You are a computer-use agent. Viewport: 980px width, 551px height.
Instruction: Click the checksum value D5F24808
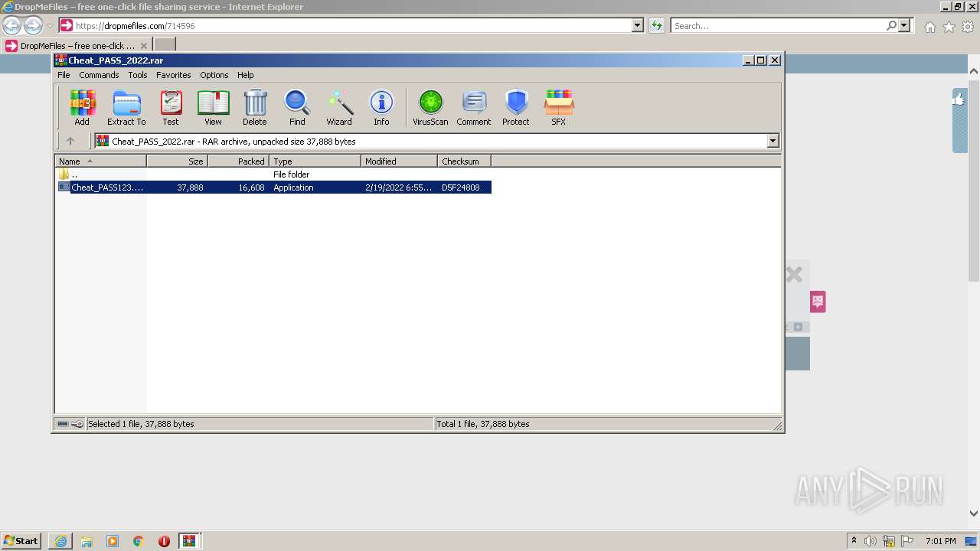click(x=461, y=187)
